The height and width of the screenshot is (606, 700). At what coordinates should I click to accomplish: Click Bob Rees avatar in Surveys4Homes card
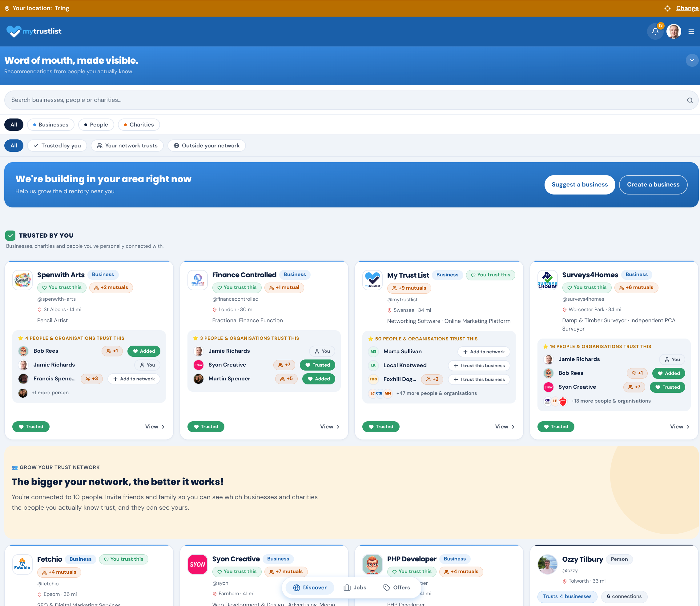coord(548,373)
